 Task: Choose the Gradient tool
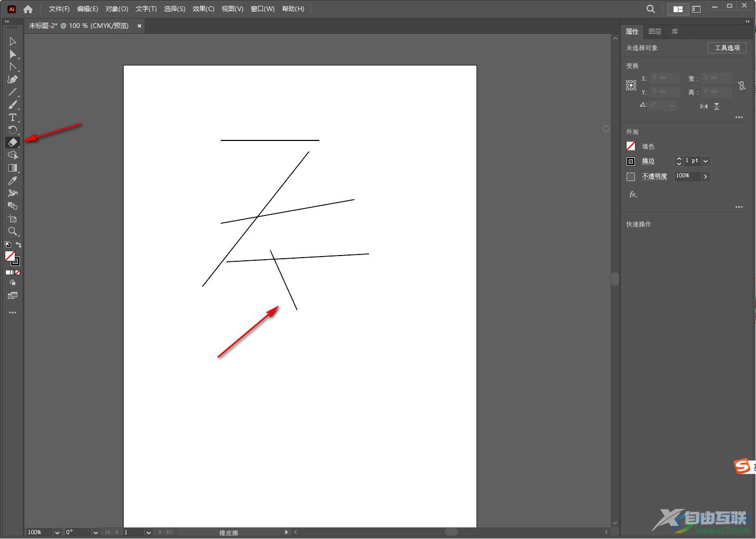pyautogui.click(x=13, y=168)
